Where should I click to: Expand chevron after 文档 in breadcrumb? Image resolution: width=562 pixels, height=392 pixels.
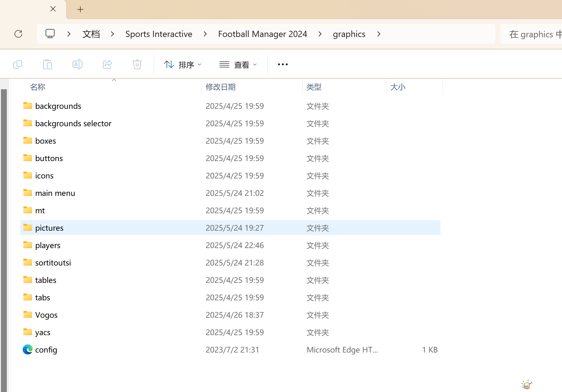pyautogui.click(x=113, y=34)
